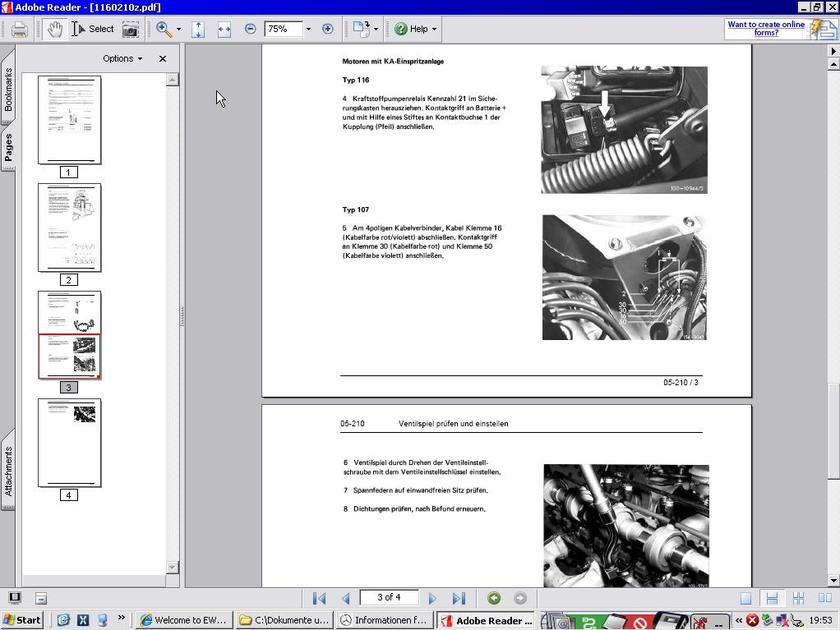Viewport: 840px width, 630px height.
Task: Switch to Single Page layout
Action: tap(745, 598)
